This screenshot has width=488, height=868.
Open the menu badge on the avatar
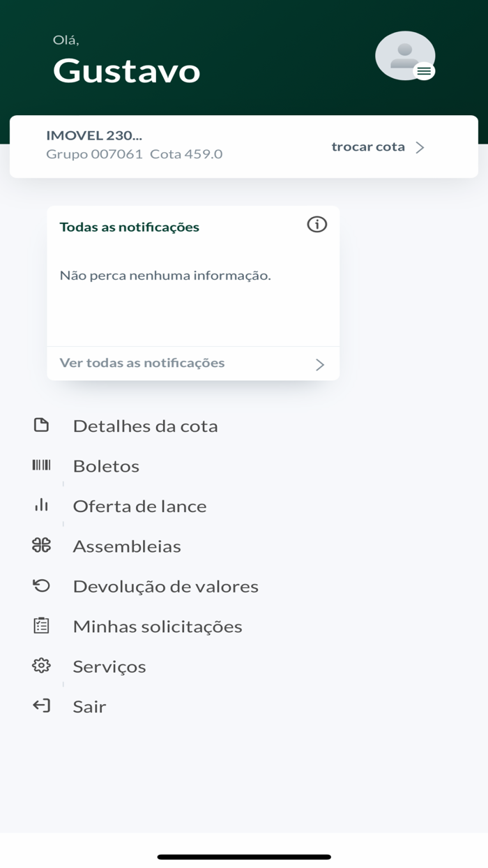(x=425, y=71)
